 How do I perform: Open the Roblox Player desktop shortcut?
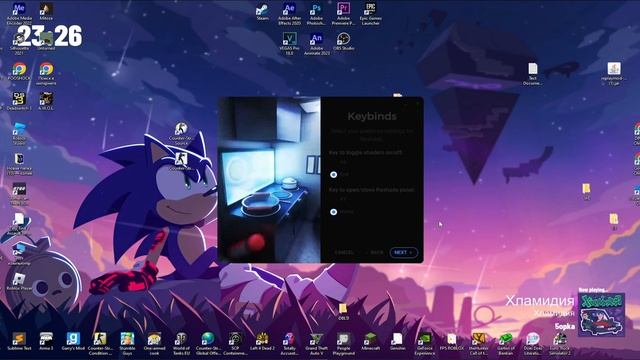[x=19, y=282]
